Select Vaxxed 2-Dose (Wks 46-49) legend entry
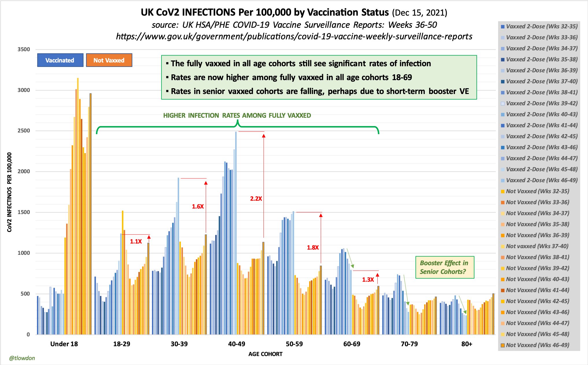The height and width of the screenshot is (365, 588). (541, 180)
